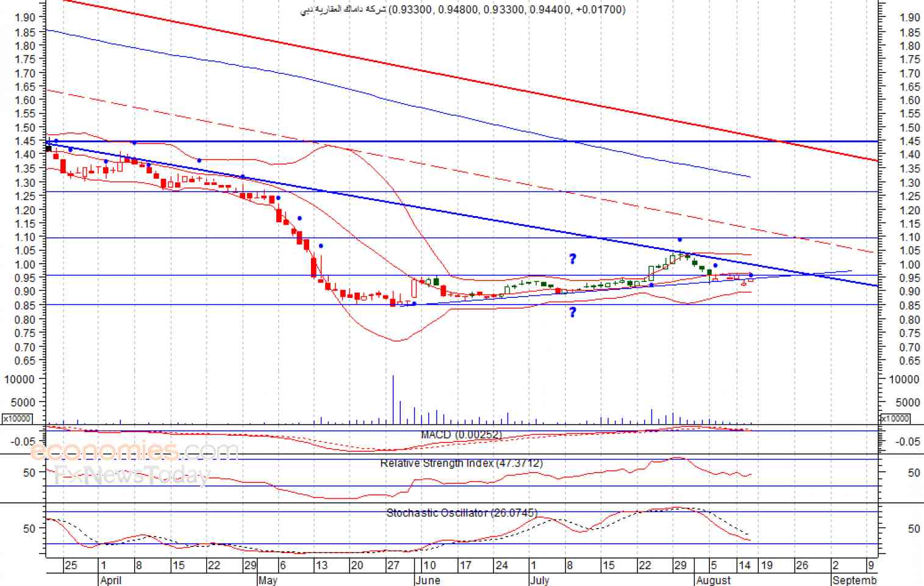Click the tallest volume bar in late May
Screen dimensions: 924x586
point(393,400)
